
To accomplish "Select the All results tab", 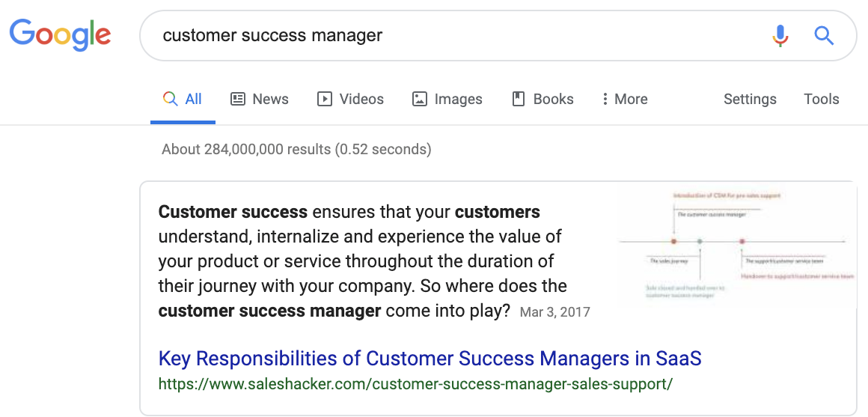I will [x=183, y=99].
